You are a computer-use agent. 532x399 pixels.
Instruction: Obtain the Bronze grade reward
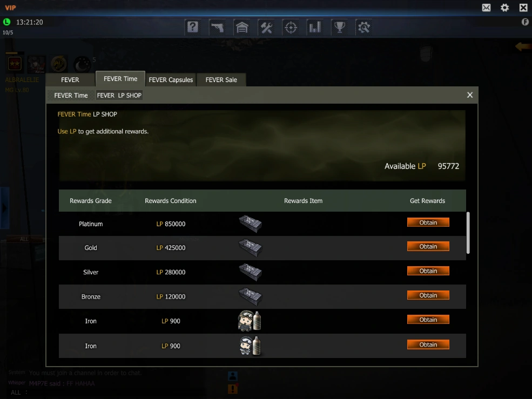(428, 295)
